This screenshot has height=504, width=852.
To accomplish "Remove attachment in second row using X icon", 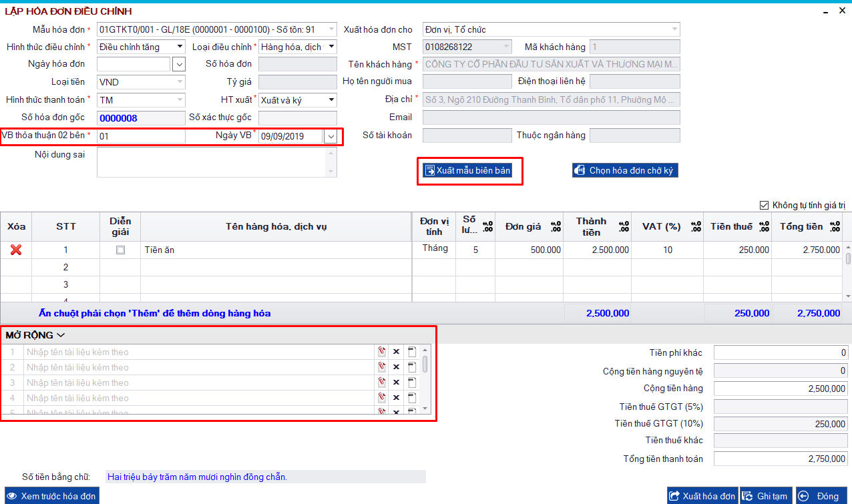I will point(396,367).
